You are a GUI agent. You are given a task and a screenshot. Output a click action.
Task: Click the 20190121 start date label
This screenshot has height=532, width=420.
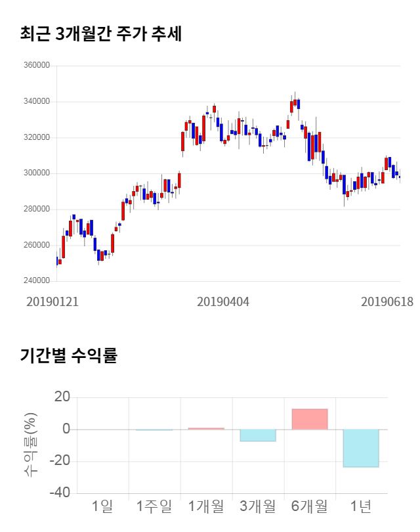pos(52,301)
